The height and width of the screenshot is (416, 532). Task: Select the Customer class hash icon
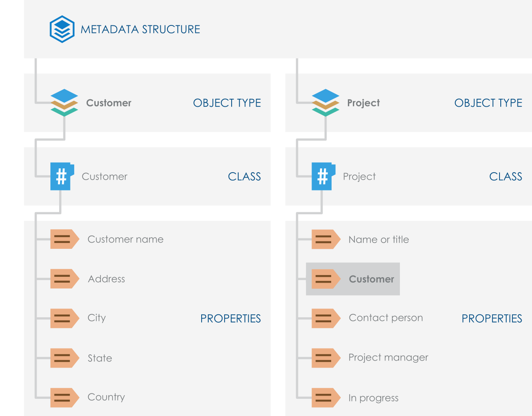pos(62,176)
